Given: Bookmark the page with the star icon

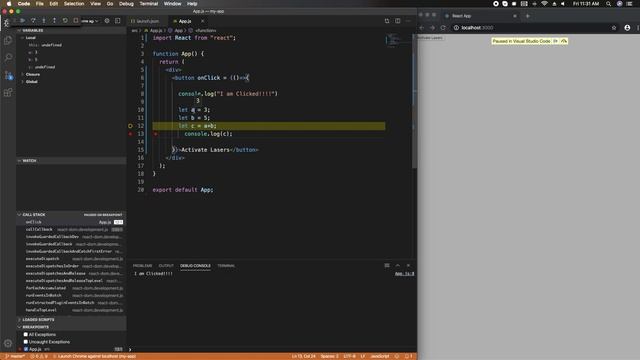Looking at the screenshot, I should 614,28.
